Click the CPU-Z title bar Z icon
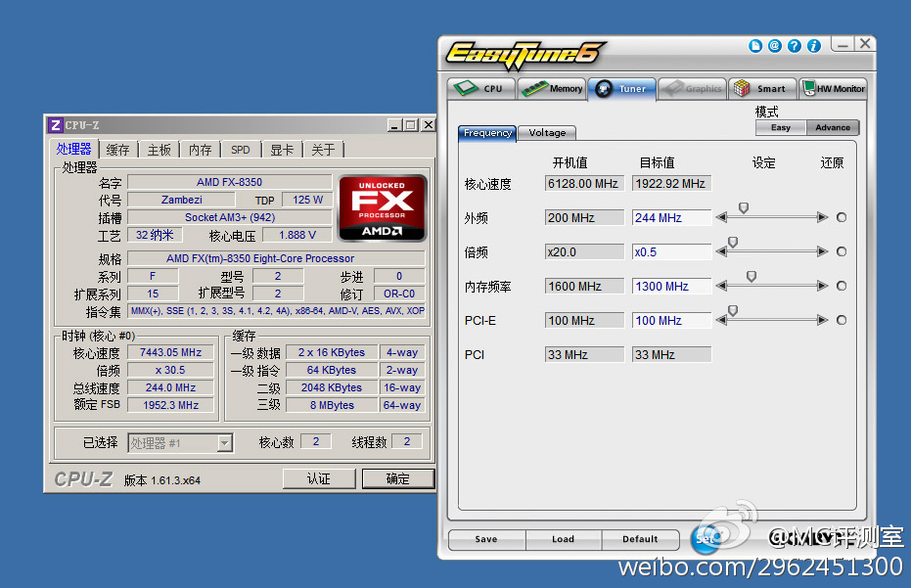This screenshot has height=588, width=911. 56,125
